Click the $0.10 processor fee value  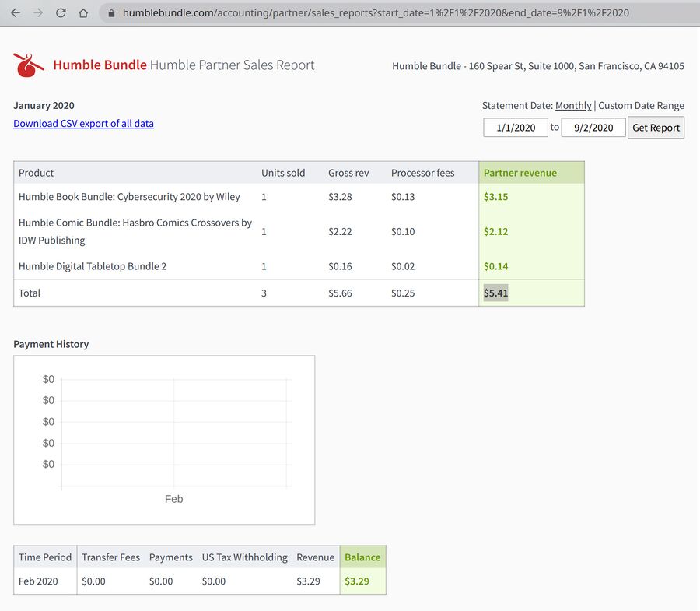pos(403,231)
